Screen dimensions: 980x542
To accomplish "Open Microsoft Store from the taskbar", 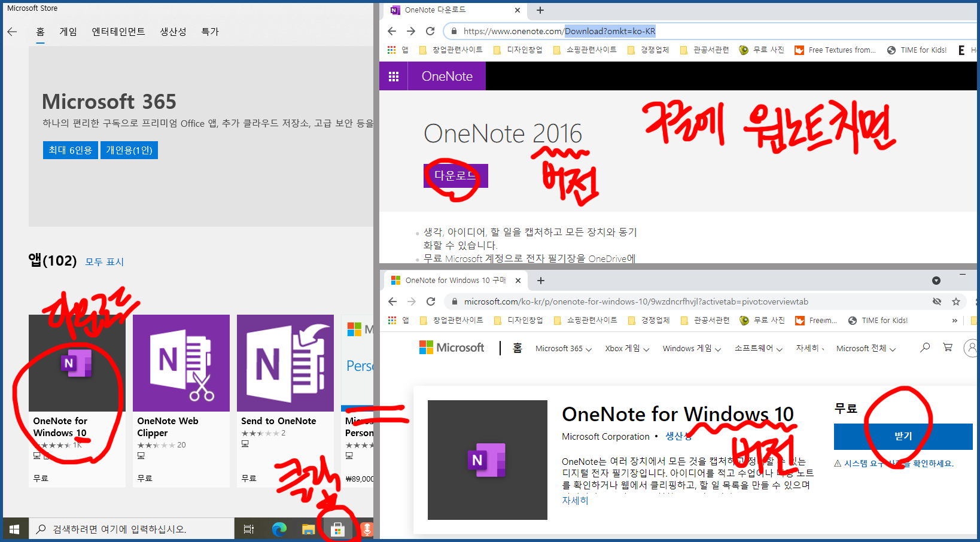I will point(337,529).
